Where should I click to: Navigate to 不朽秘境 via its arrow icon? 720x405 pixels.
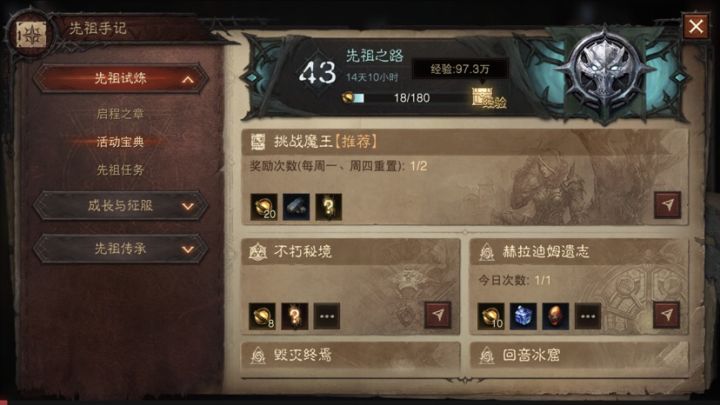(438, 315)
